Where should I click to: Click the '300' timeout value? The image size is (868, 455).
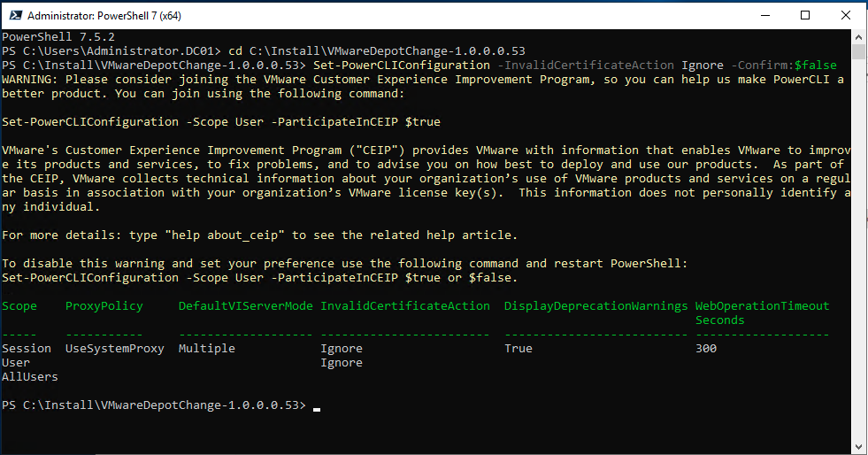pos(705,349)
